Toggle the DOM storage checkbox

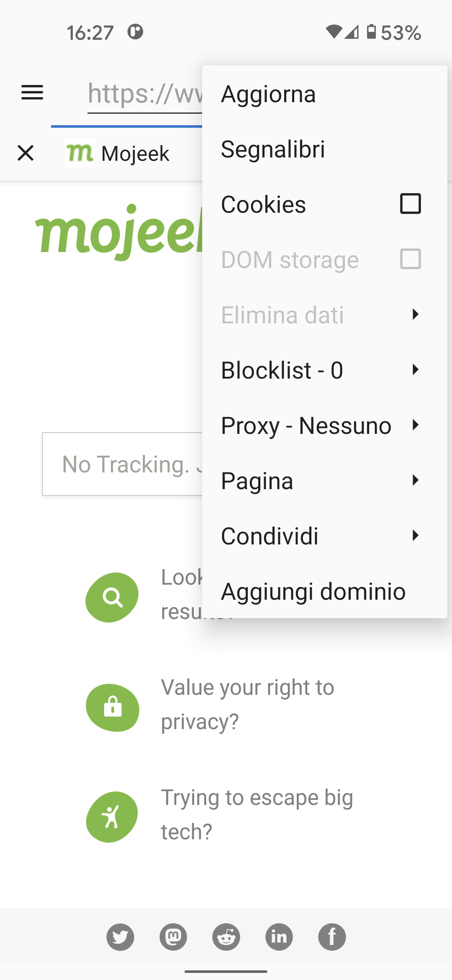tap(410, 259)
